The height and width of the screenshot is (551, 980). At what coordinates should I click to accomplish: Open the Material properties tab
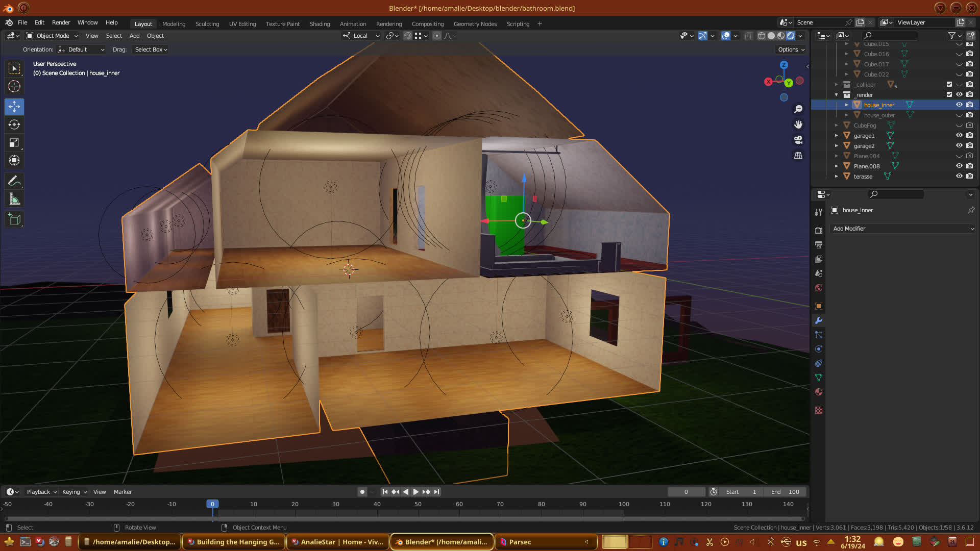[x=819, y=392]
